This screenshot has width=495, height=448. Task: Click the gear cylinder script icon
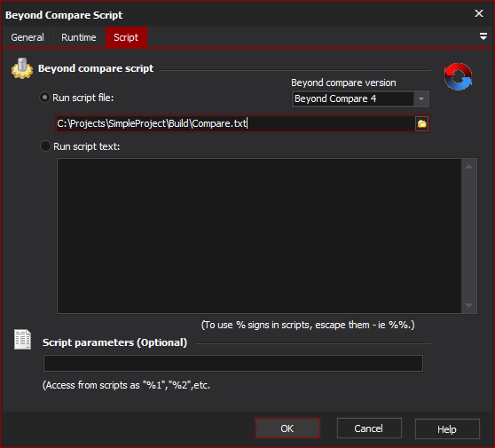22,68
